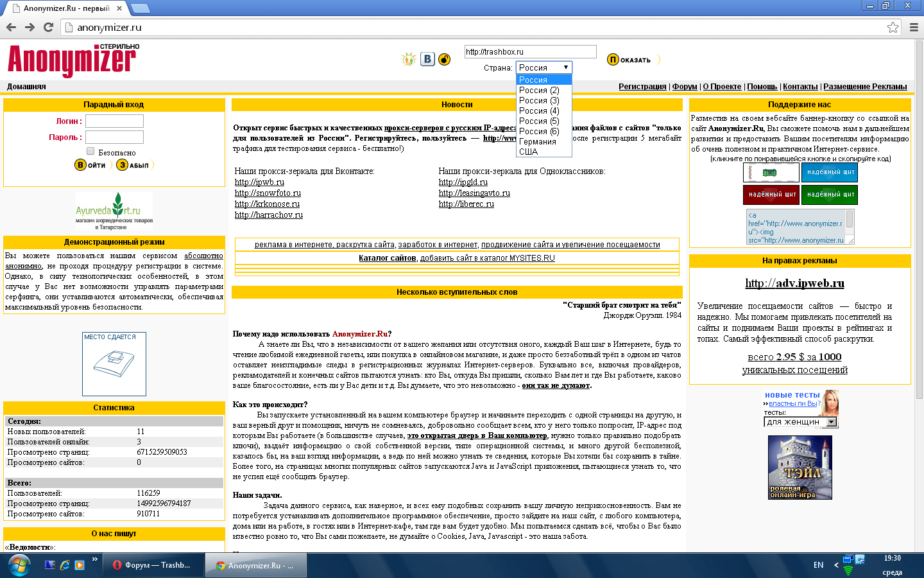Open the http://adv.ipweb.ru advertising link
This screenshot has width=924, height=578.
[794, 283]
